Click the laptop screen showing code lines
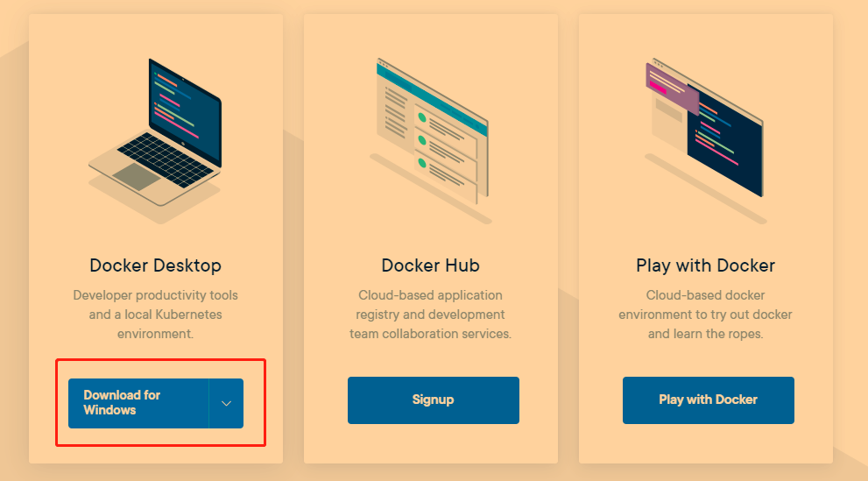 tap(186, 103)
